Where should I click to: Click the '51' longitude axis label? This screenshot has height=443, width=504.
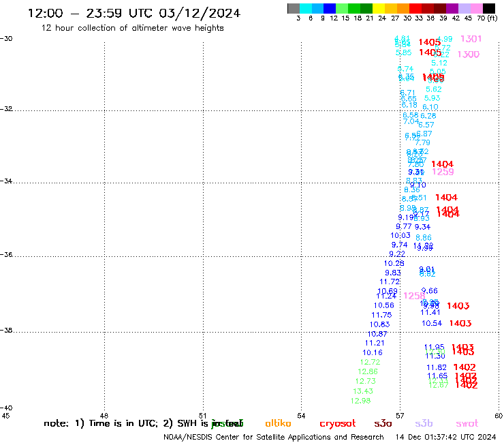pos(202,416)
